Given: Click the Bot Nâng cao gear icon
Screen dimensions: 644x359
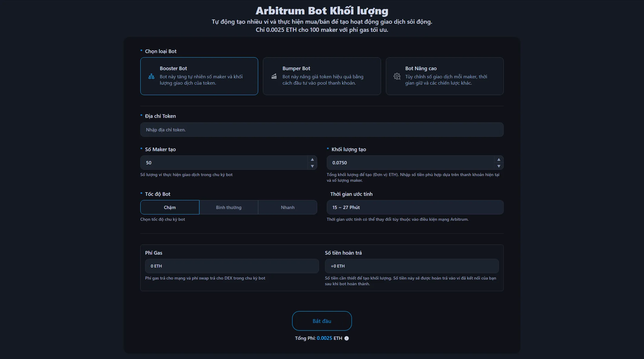Looking at the screenshot, I should point(397,76).
